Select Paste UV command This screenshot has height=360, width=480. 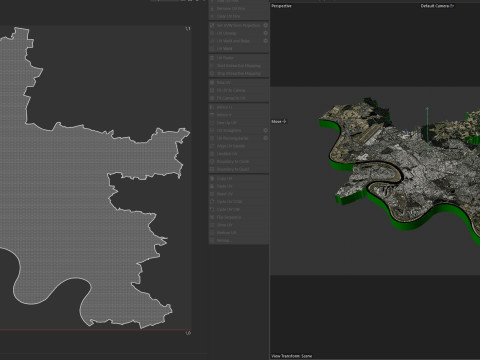point(238,186)
